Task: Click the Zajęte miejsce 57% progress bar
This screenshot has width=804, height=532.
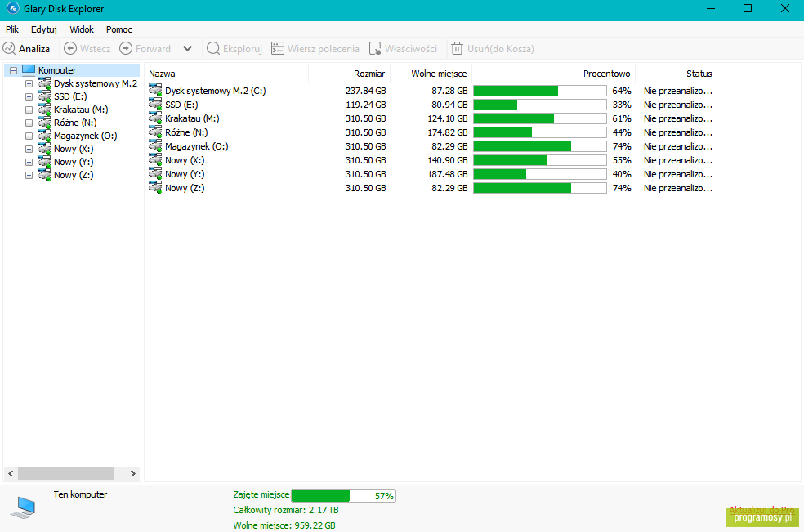Action: (x=343, y=495)
